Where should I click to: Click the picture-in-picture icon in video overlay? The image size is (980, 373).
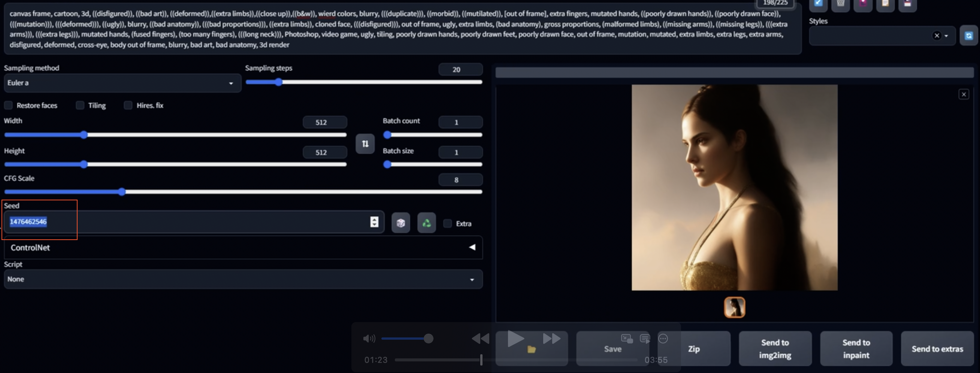[x=627, y=339]
